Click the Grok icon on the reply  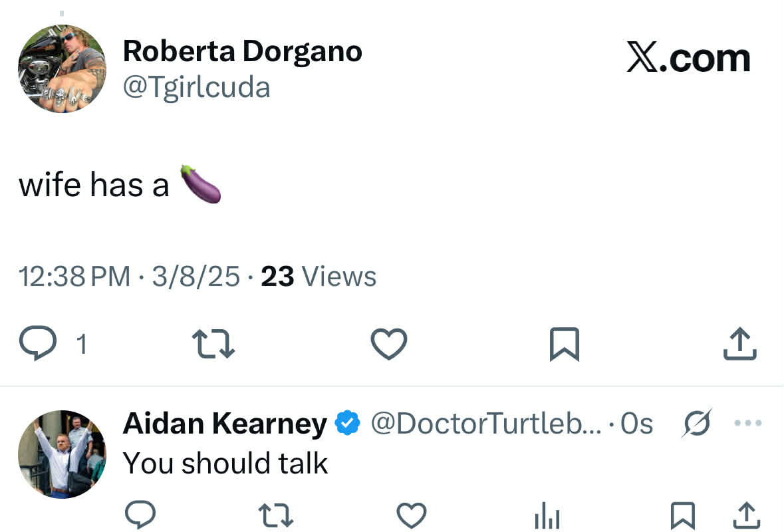696,423
